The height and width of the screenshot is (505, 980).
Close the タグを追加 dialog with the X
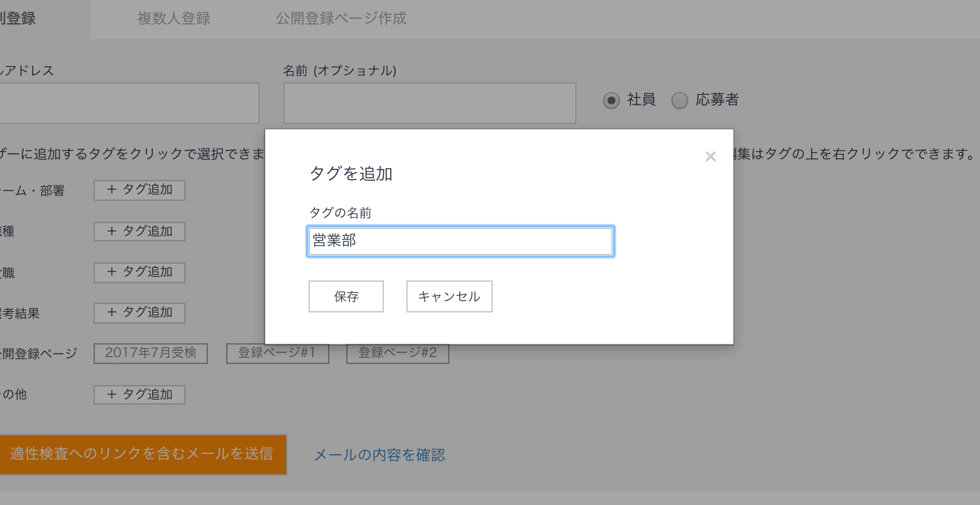coord(711,156)
